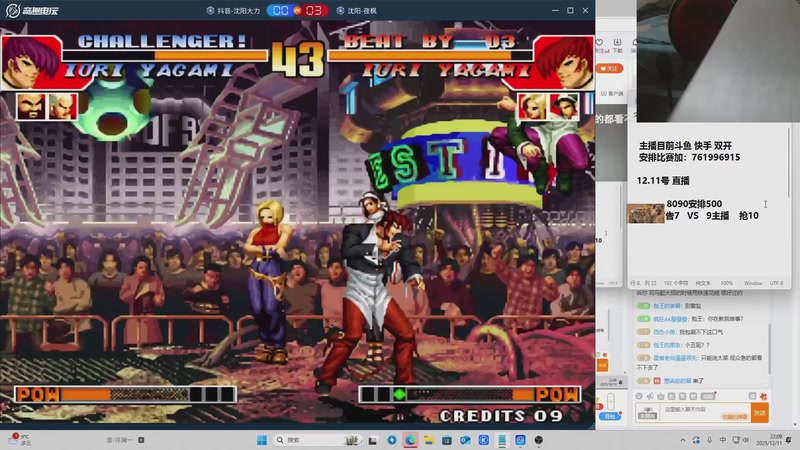This screenshot has height=450, width=800.
Task: Open the volume control in system tray
Action: click(746, 440)
